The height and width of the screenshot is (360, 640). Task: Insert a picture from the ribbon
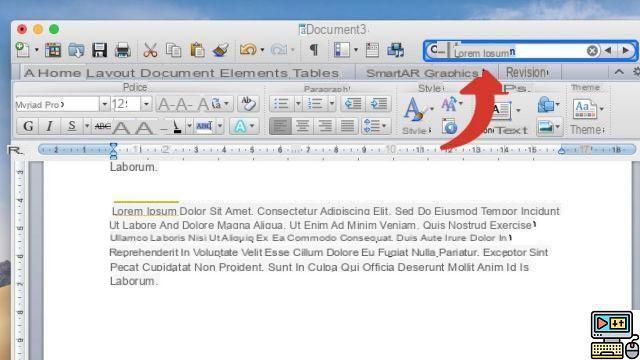546,127
